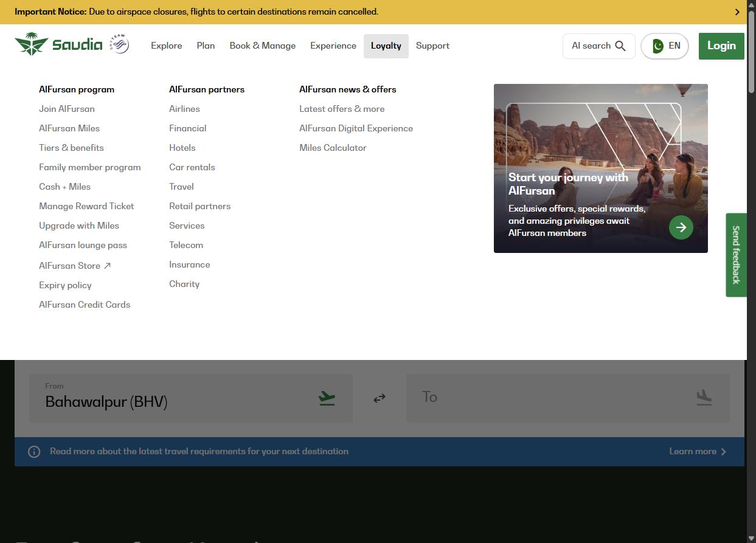Image resolution: width=756 pixels, height=543 pixels.
Task: Open the Book & Manage menu
Action: 263,46
